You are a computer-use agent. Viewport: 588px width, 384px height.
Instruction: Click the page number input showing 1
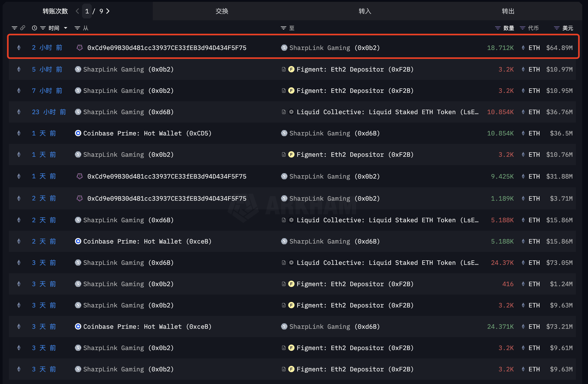click(x=87, y=11)
